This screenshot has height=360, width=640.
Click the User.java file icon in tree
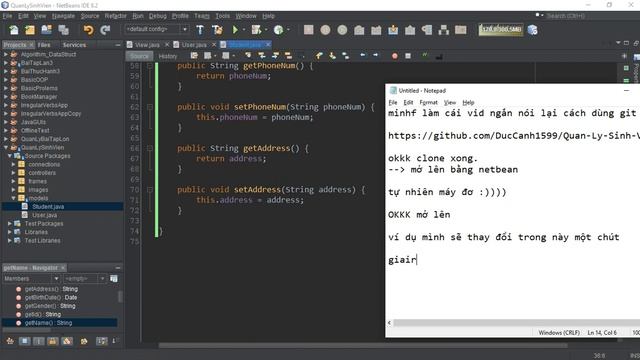coord(25,215)
